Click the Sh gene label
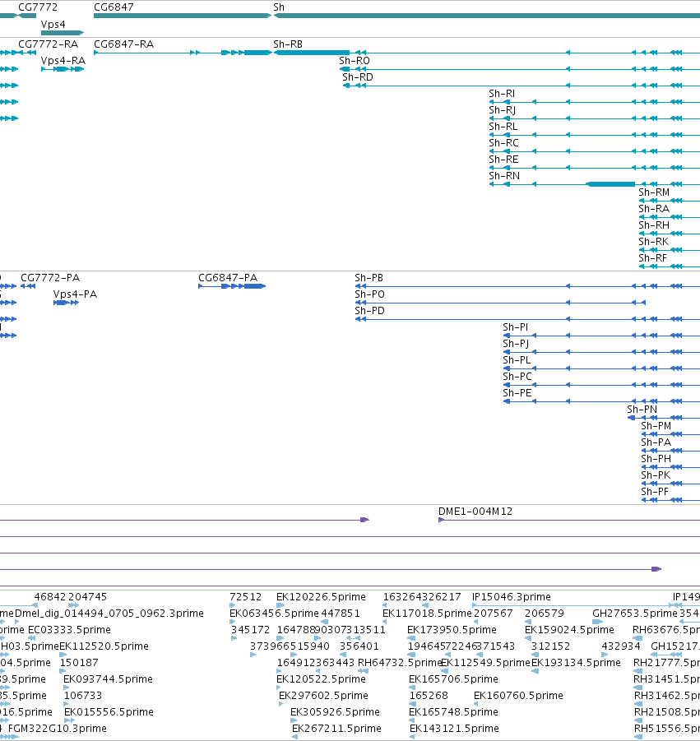 [x=279, y=7]
